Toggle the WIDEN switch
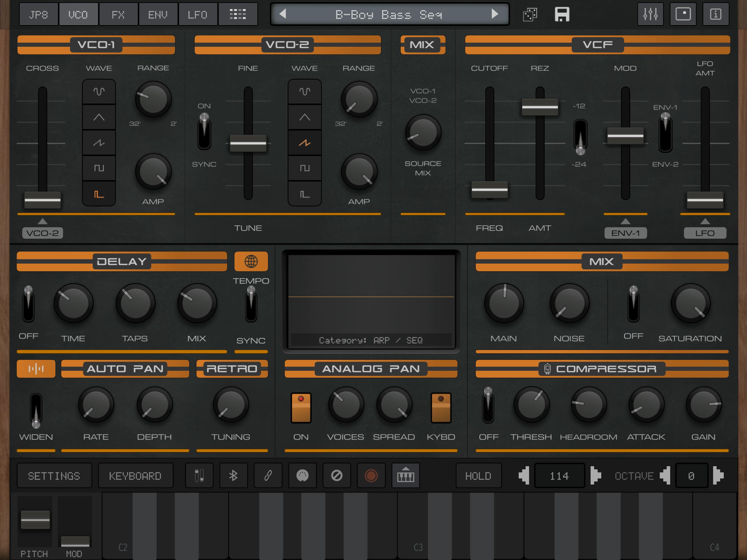Viewport: 747px width, 560px height. click(x=36, y=410)
